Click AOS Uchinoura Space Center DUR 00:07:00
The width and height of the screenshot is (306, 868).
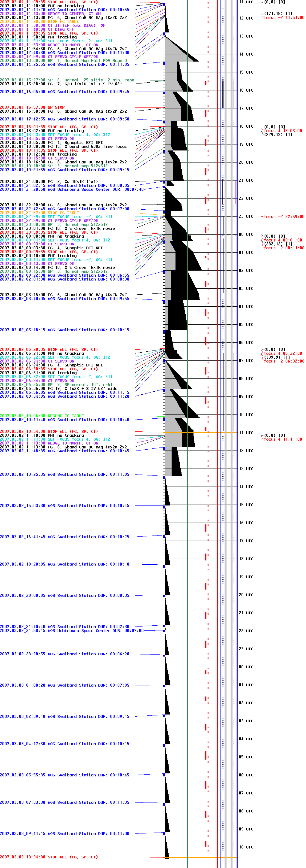pos(72,630)
